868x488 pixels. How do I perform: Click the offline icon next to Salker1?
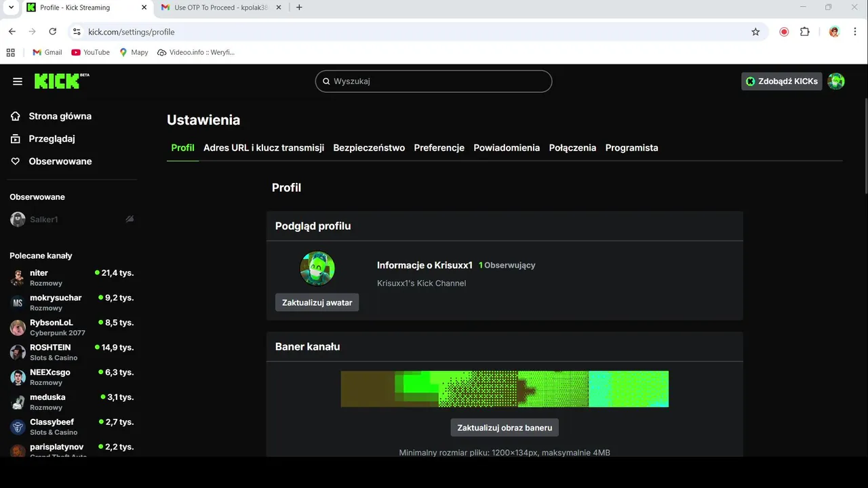coord(130,219)
